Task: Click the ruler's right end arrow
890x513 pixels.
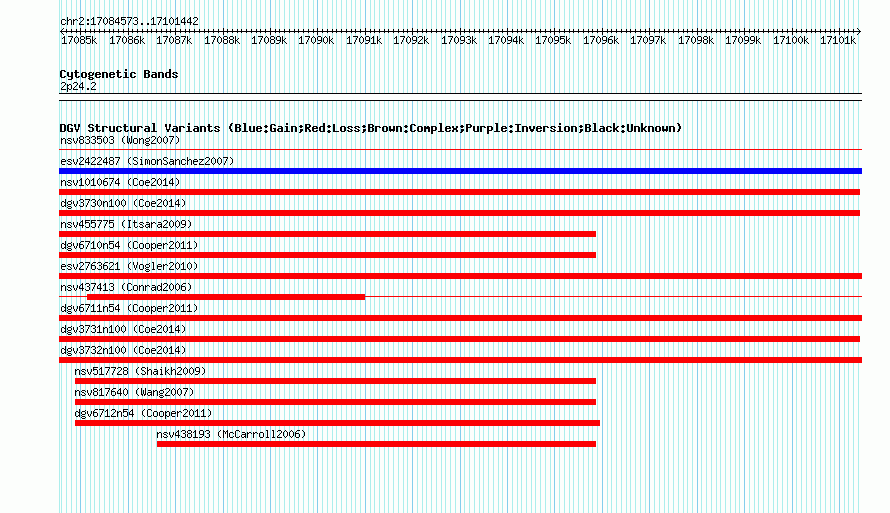Action: point(859,31)
